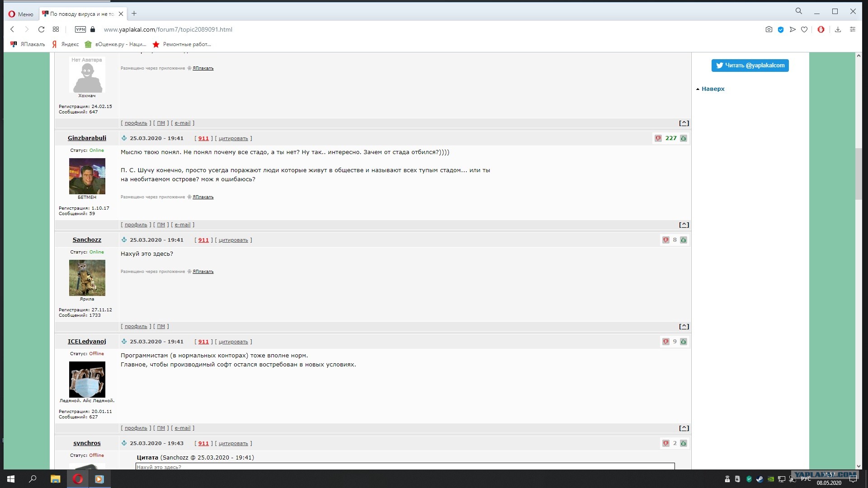Focus the address bar with yaplakal URL

click(168, 29)
